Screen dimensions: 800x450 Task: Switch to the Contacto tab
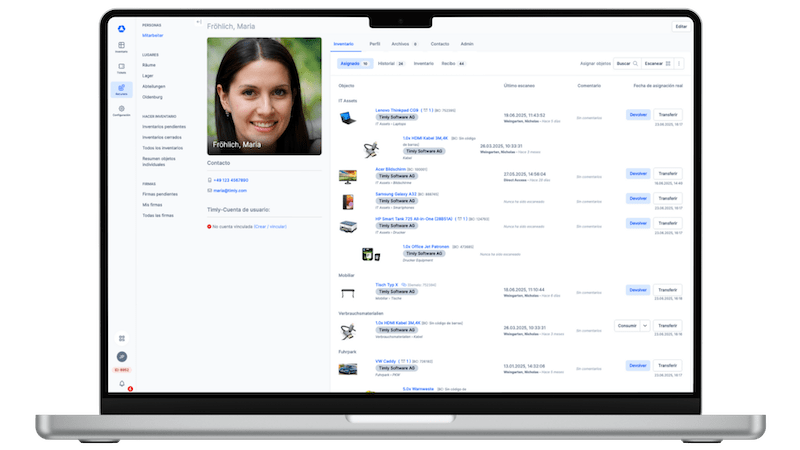(x=440, y=44)
